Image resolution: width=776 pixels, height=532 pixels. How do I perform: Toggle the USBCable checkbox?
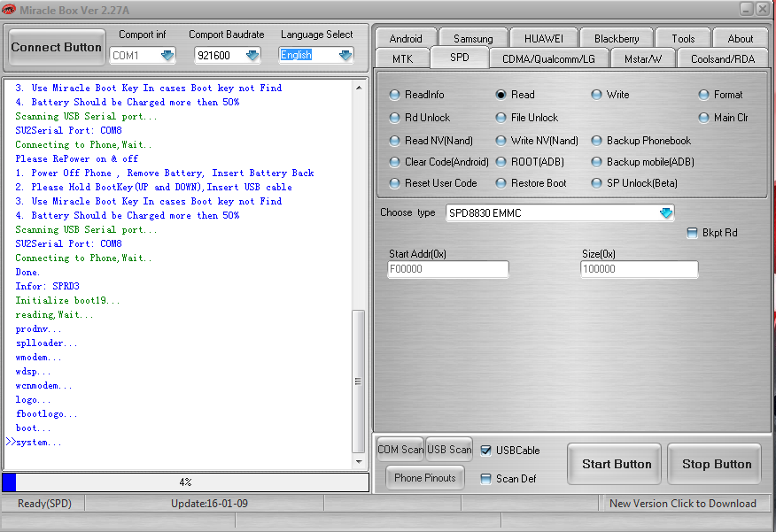486,451
